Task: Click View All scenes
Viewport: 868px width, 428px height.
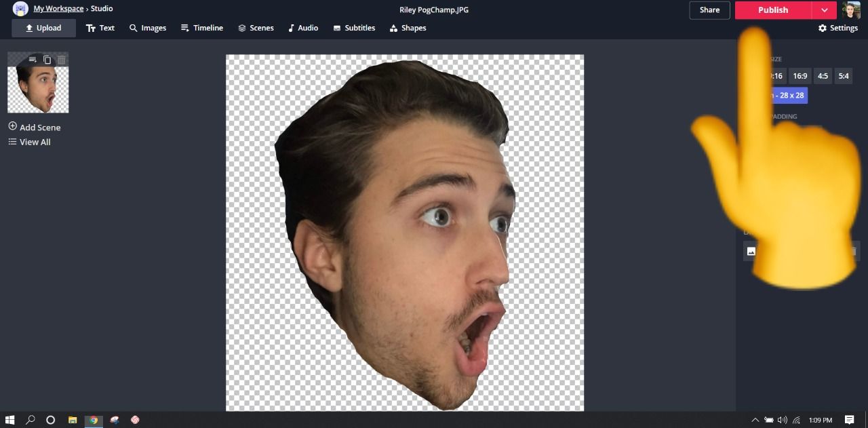Action: [29, 142]
